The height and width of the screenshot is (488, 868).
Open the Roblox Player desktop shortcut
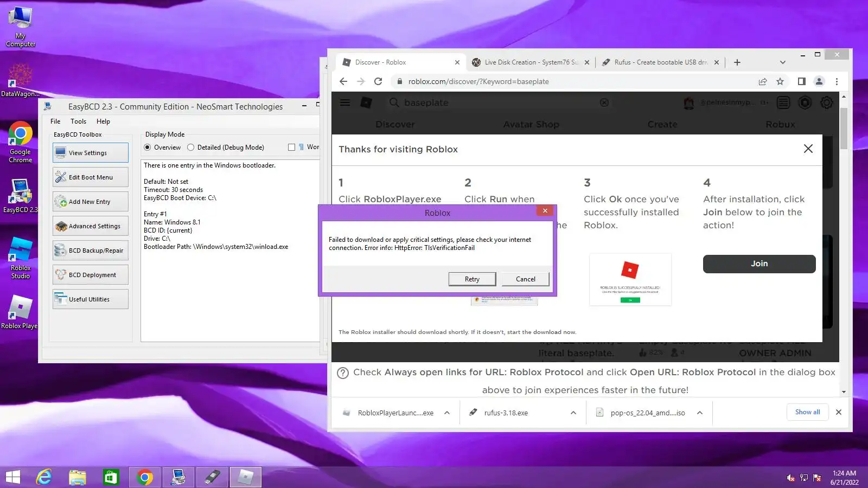point(20,312)
